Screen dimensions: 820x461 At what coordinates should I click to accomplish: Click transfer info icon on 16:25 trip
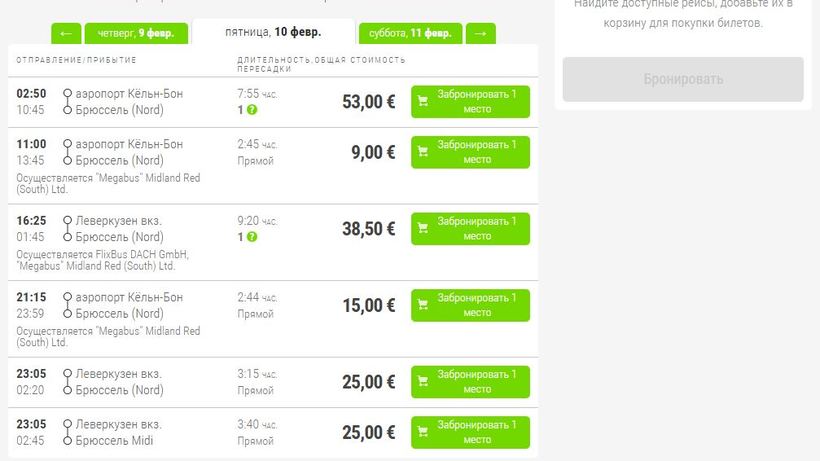click(x=252, y=237)
